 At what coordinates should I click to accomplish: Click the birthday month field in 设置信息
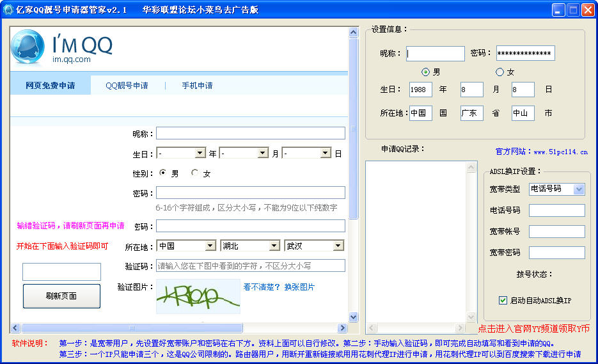(x=472, y=90)
